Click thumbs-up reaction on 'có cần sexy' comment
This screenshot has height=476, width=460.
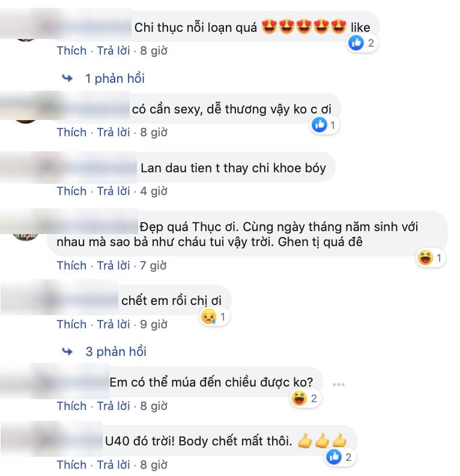coord(319,125)
